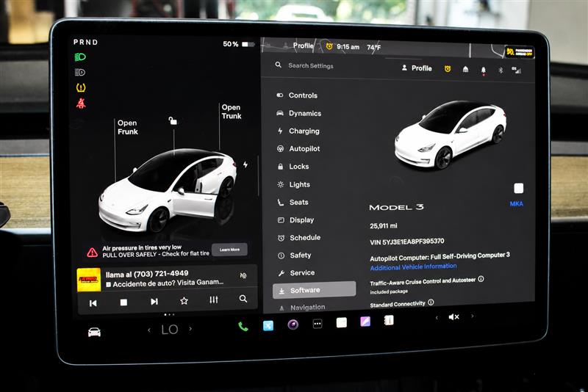Screen dimensions: 588x392
Task: Increase cabin temperature with right chevron
Action: (190, 329)
